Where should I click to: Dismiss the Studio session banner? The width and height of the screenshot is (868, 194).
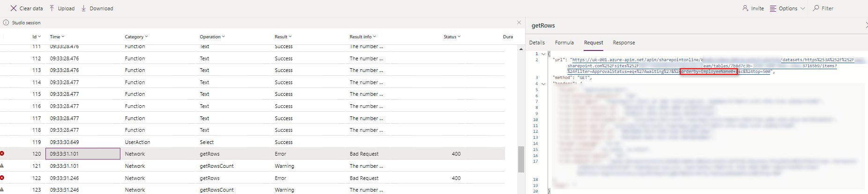519,22
